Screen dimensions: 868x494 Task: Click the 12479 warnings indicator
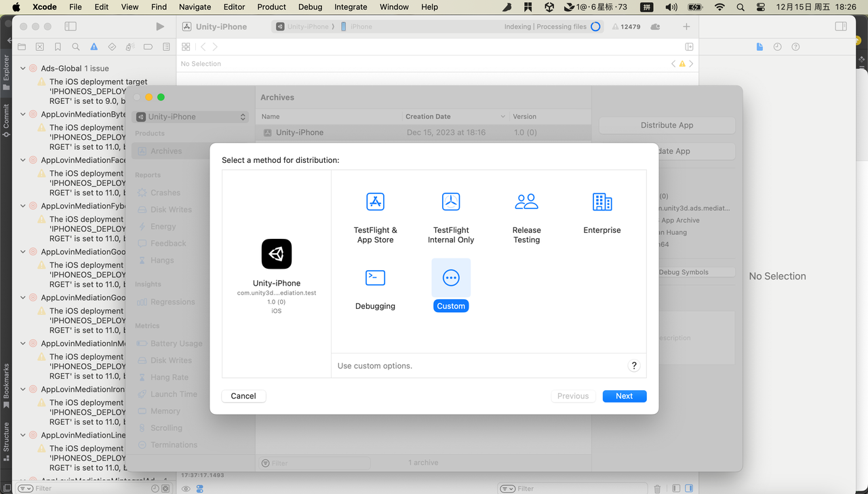626,26
